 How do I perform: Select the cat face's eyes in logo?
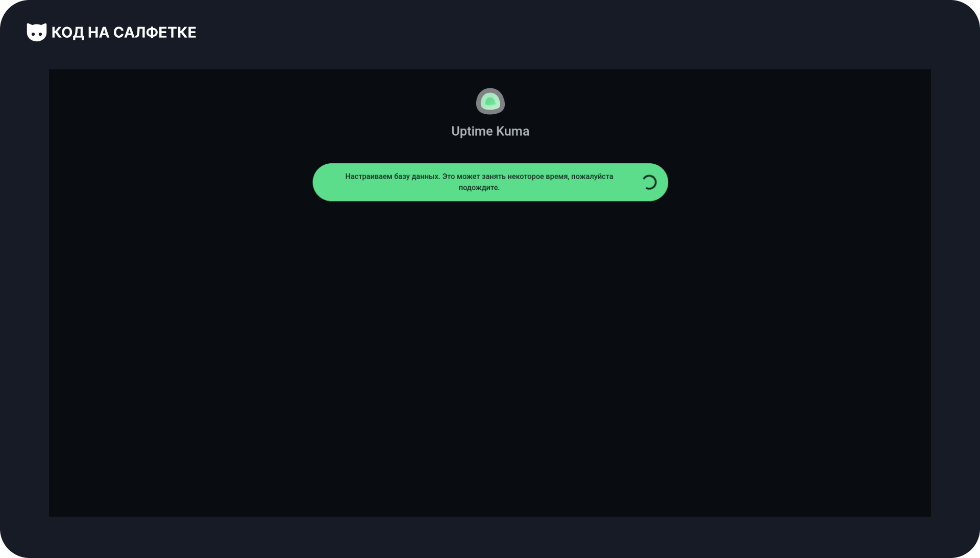[37, 35]
